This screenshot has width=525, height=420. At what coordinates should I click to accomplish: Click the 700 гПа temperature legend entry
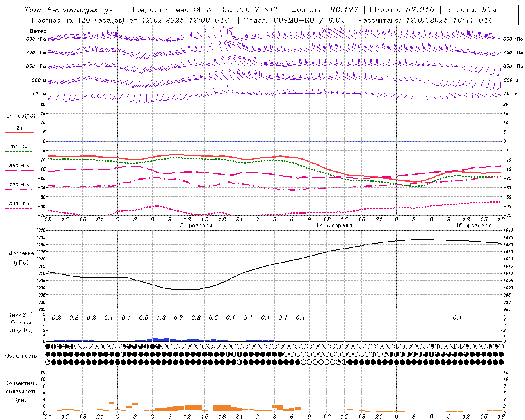19,185
